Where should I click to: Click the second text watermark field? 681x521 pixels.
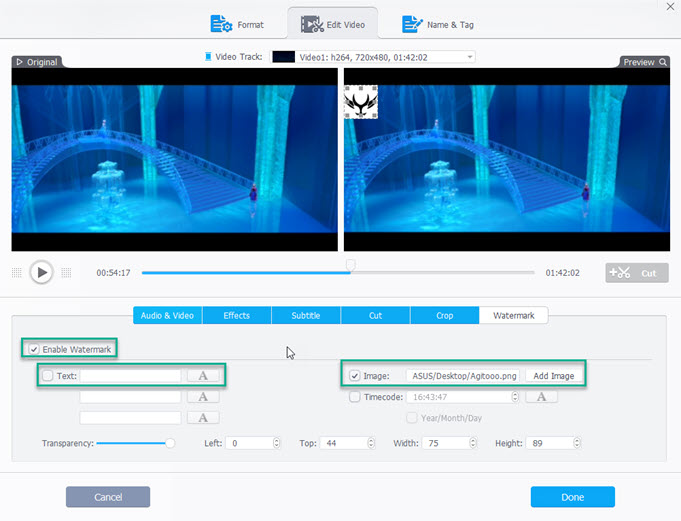[x=130, y=396]
